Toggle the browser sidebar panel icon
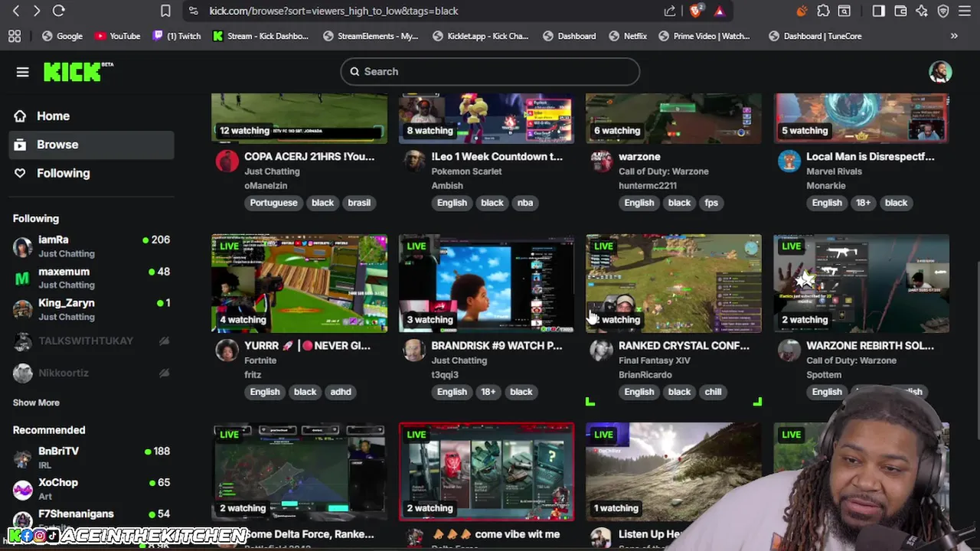This screenshot has width=980, height=551. point(879,11)
